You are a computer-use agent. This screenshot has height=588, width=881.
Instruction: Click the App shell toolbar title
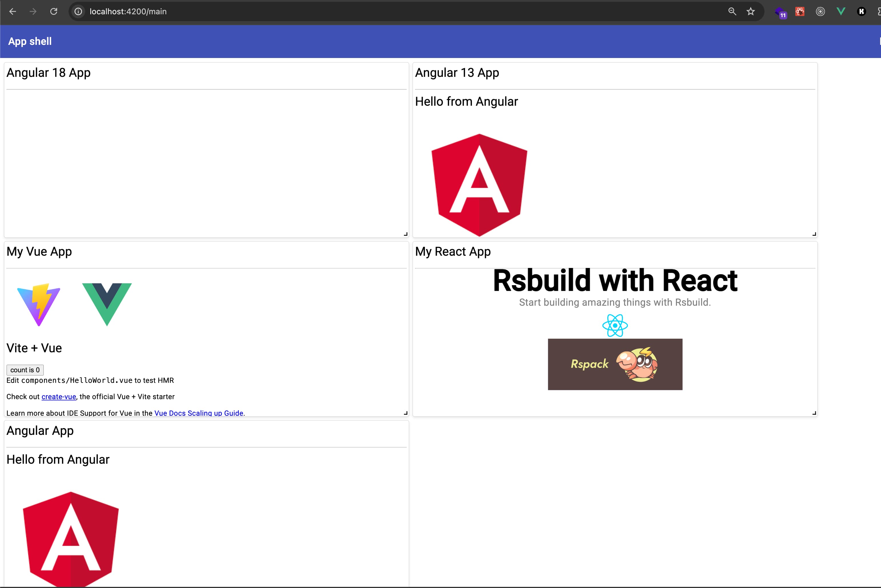pos(30,41)
